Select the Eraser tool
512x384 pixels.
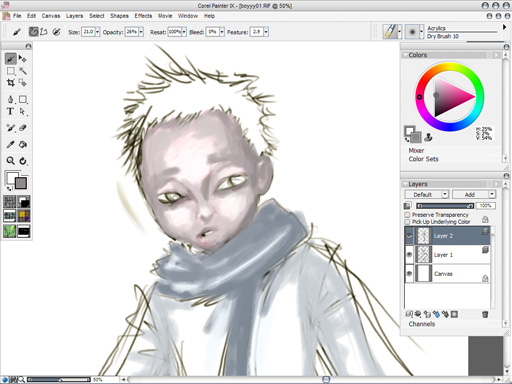point(23,128)
